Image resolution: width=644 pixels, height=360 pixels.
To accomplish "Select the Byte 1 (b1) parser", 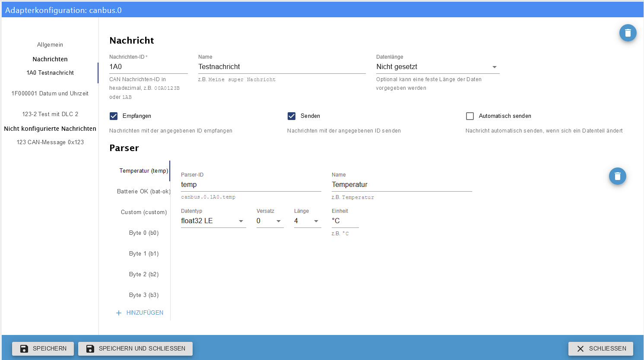I will 143,254.
